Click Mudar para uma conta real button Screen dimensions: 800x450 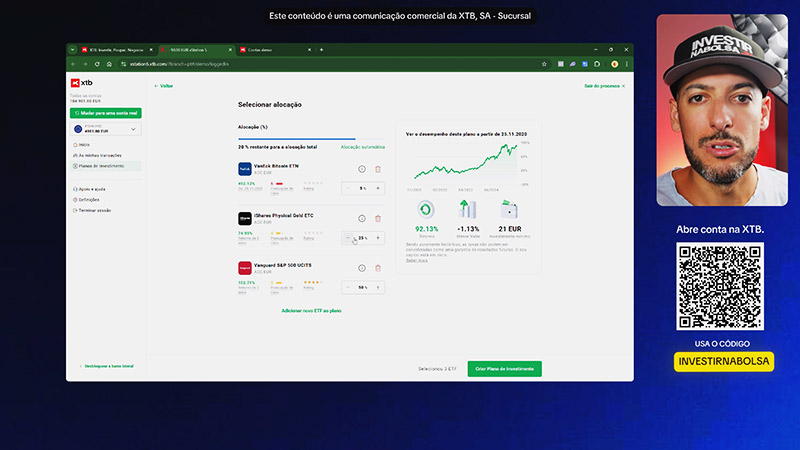[x=106, y=113]
